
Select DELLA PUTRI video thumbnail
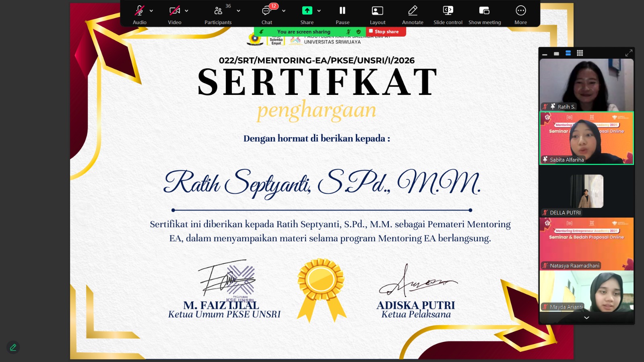click(x=586, y=191)
